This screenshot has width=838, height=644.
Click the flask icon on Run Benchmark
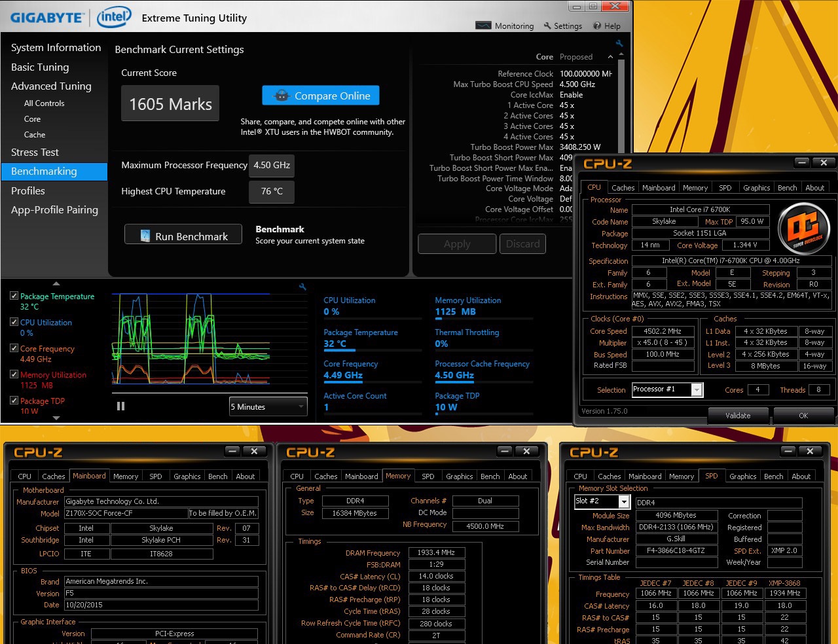pyautogui.click(x=145, y=236)
